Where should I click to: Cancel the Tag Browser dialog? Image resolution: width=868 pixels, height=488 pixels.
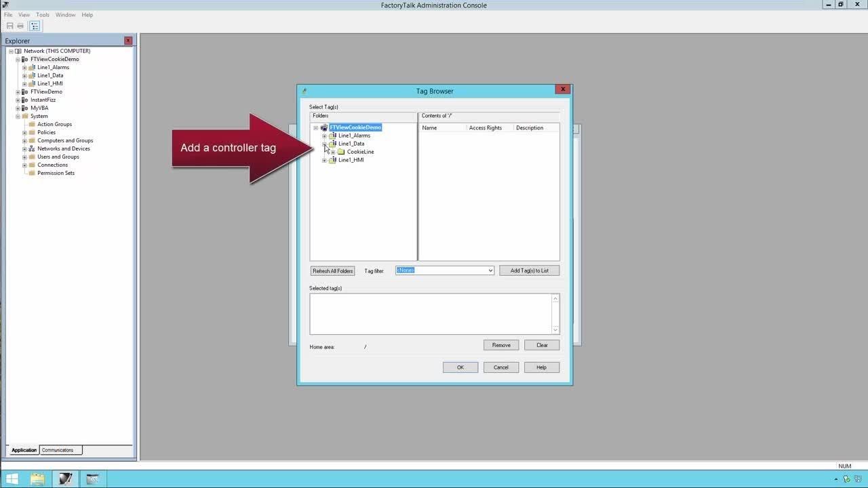tap(501, 367)
